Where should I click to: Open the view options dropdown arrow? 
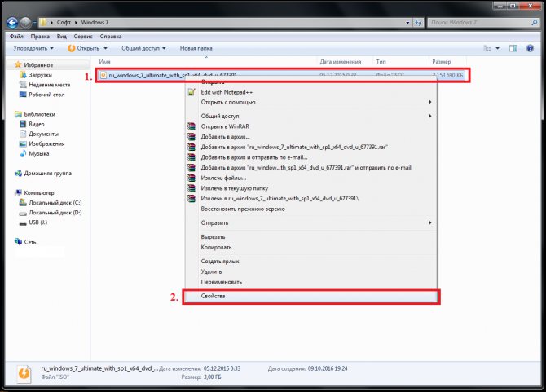pyautogui.click(x=497, y=48)
